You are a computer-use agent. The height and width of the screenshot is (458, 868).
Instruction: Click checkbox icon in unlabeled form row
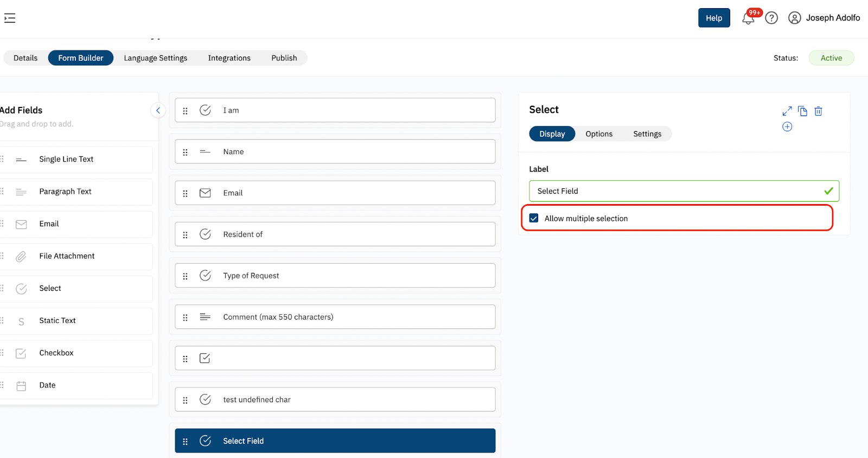(x=205, y=358)
